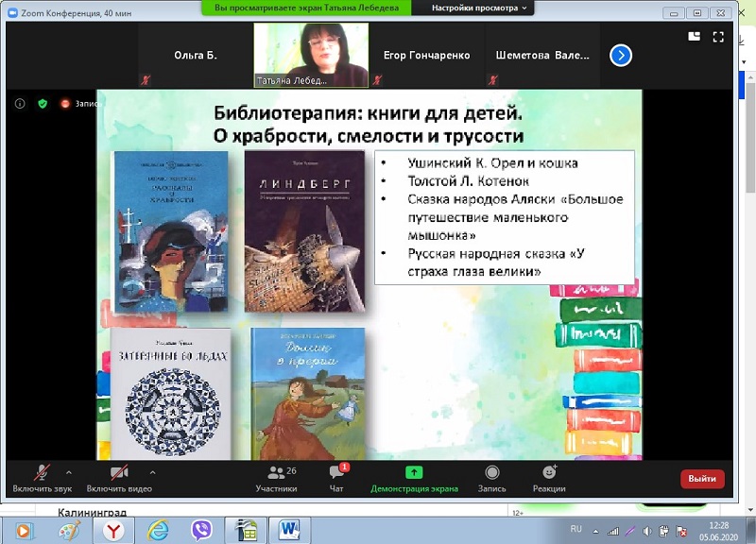Open Viber in taskbar

click(201, 531)
